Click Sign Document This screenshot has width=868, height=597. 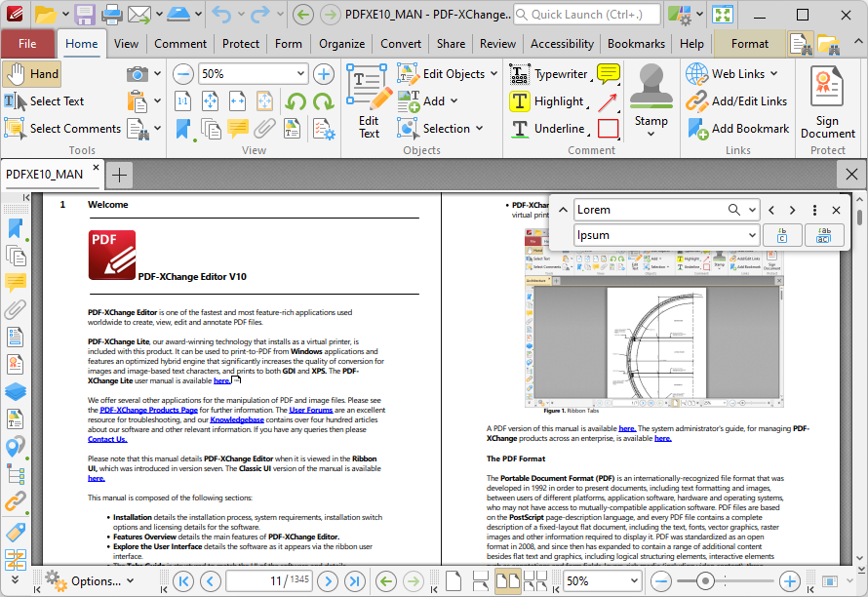pyautogui.click(x=828, y=101)
